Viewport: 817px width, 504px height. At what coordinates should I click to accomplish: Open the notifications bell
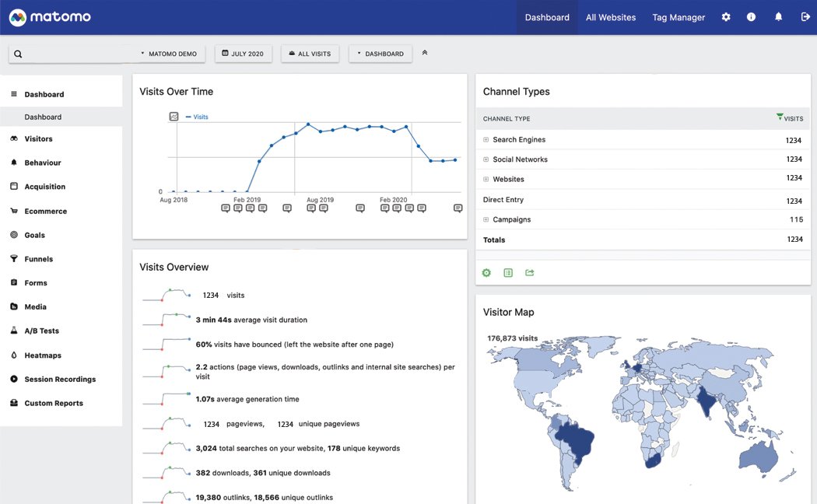coord(778,17)
